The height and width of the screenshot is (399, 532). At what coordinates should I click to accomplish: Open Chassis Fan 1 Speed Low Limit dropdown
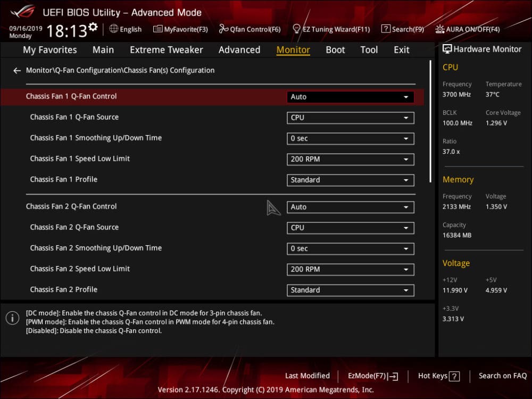[x=350, y=159]
